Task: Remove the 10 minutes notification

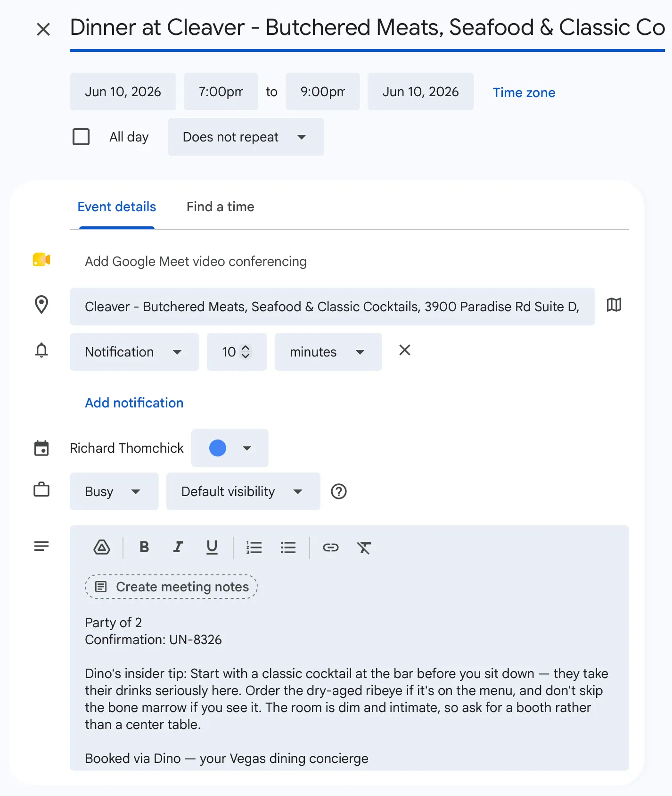Action: (x=405, y=350)
